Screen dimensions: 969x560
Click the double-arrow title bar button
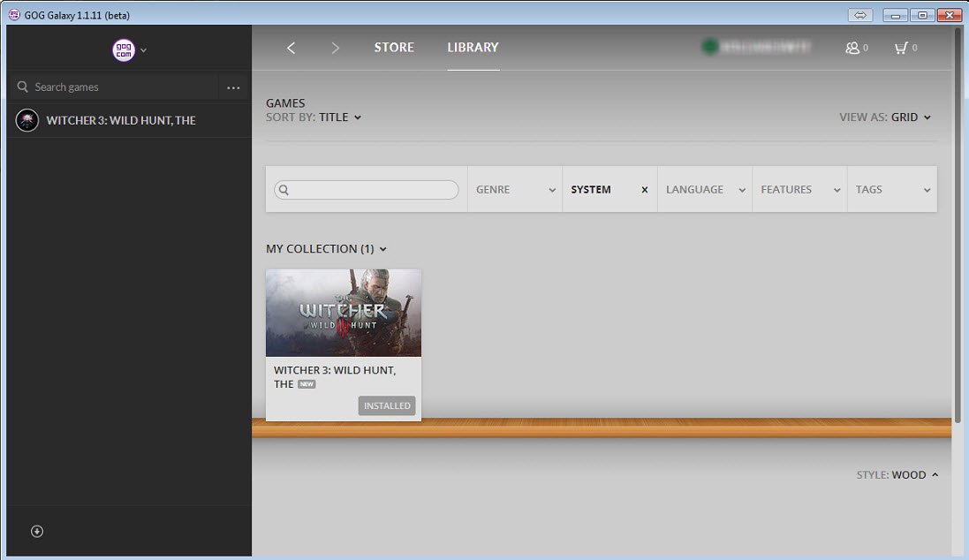(860, 15)
